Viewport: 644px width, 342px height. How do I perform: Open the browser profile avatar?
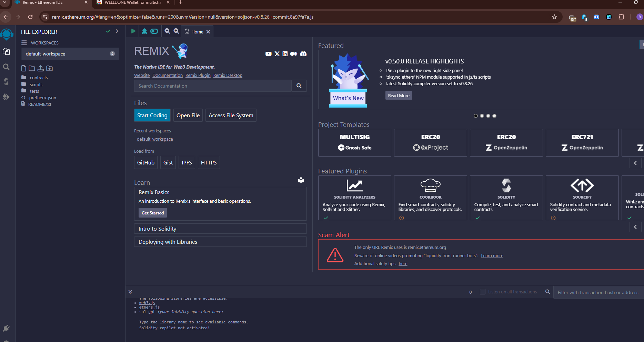click(x=640, y=17)
